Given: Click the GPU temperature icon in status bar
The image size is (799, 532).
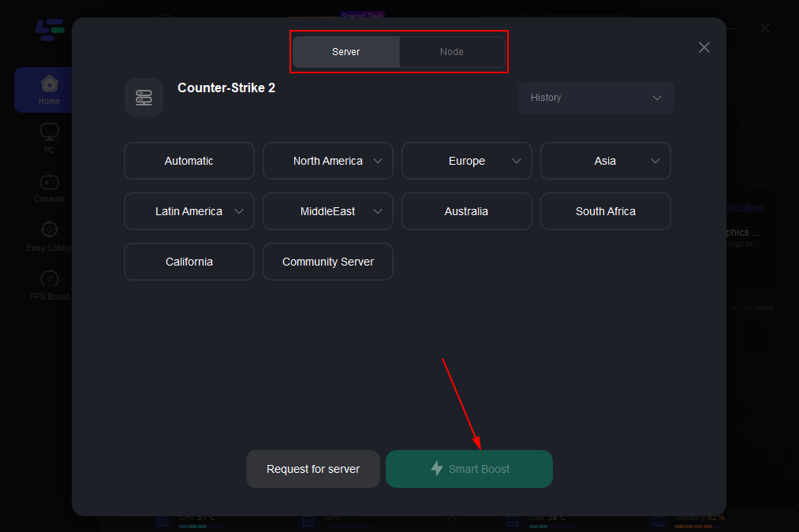Looking at the screenshot, I should (x=308, y=521).
